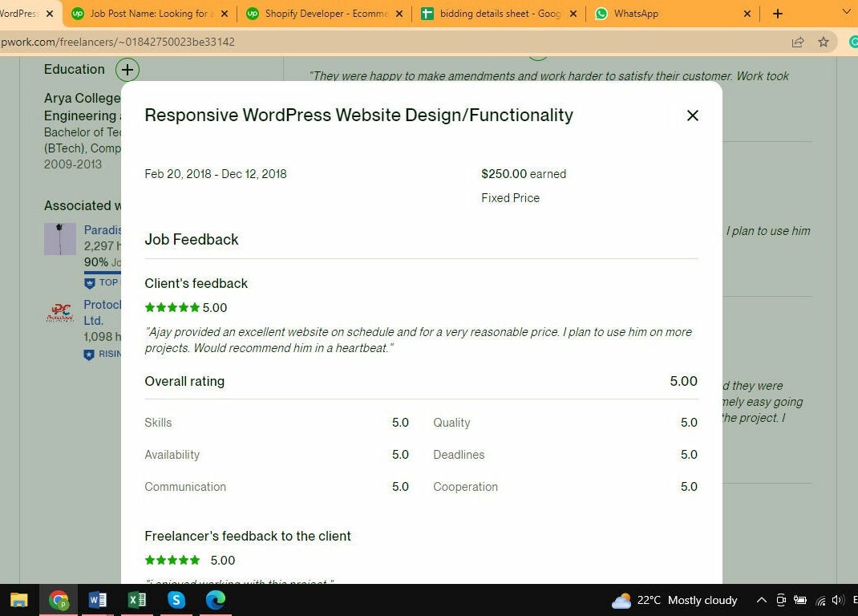Close the job feedback modal dialog

pyautogui.click(x=693, y=115)
